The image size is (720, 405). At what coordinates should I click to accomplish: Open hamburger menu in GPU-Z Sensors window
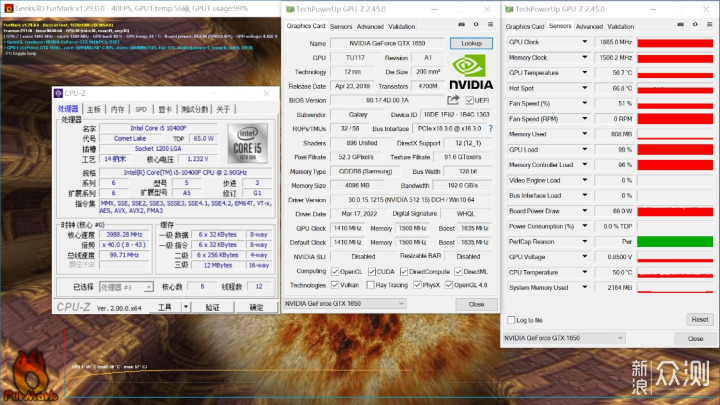[x=709, y=24]
